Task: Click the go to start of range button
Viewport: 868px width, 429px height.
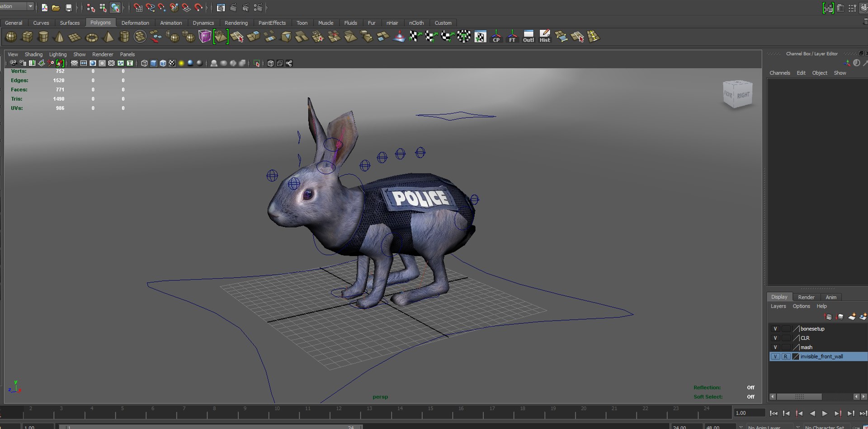Action: pos(774,413)
